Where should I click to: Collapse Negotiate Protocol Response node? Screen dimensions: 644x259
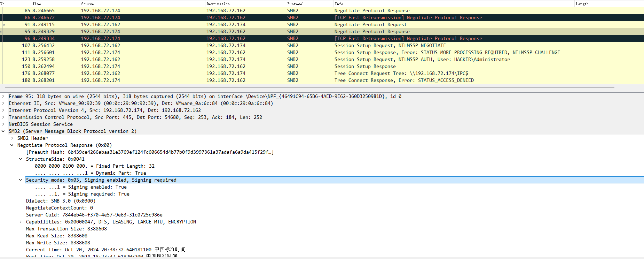click(x=12, y=145)
